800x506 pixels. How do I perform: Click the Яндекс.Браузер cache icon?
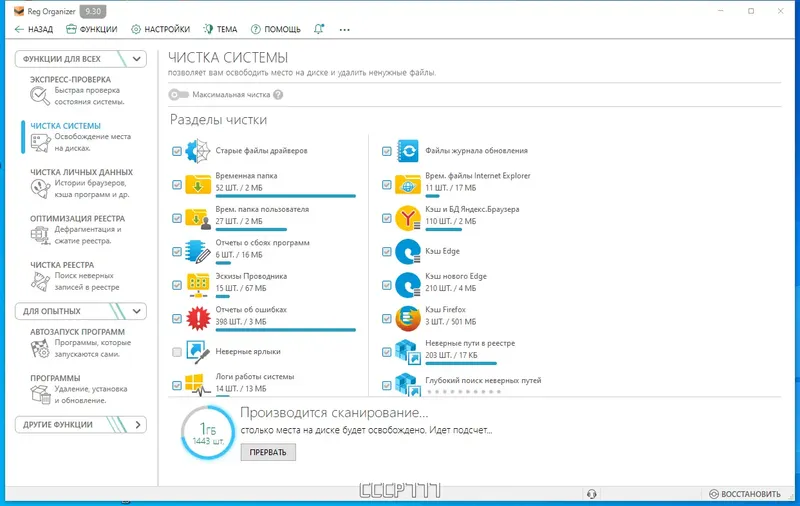click(408, 218)
